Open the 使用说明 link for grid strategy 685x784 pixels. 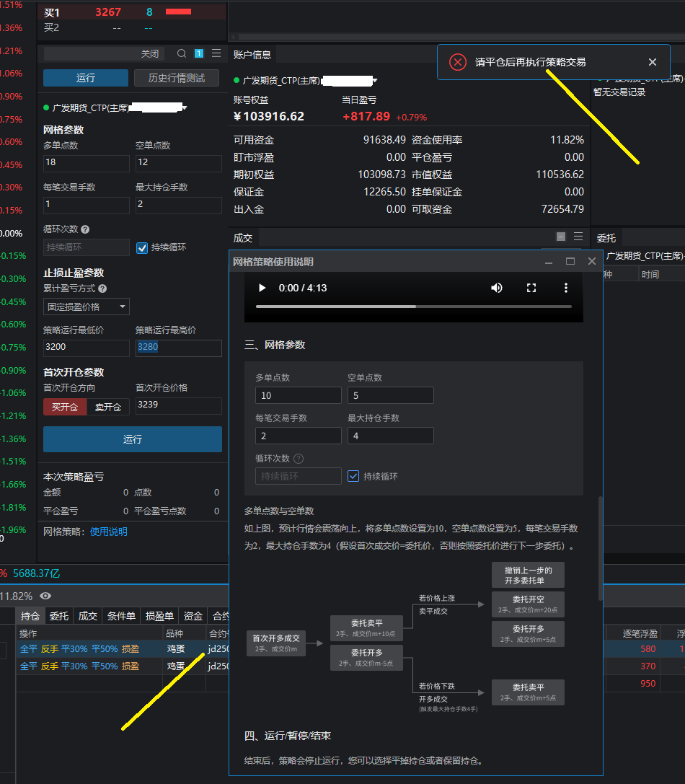point(108,532)
